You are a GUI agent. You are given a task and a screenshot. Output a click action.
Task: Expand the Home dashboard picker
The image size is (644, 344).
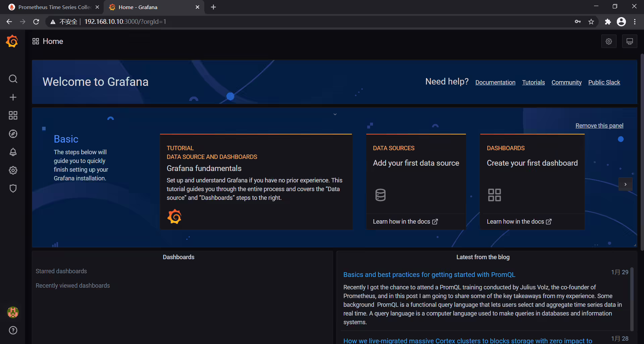pos(48,41)
